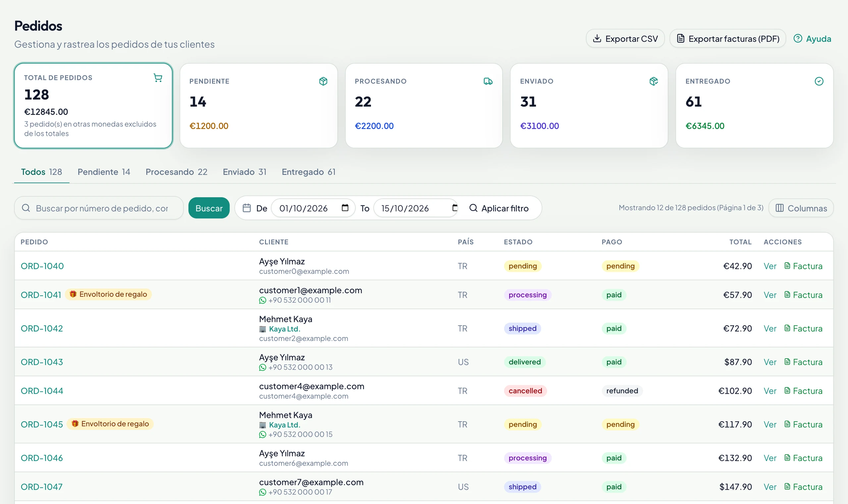Click Factura for order ORD-1046
Screen dimensions: 848x504
pos(803,458)
